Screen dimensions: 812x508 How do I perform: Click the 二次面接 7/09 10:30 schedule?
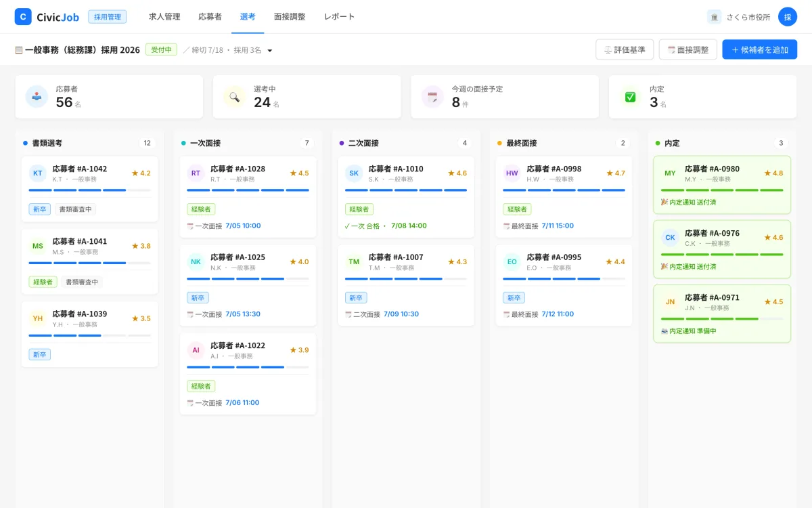(382, 314)
